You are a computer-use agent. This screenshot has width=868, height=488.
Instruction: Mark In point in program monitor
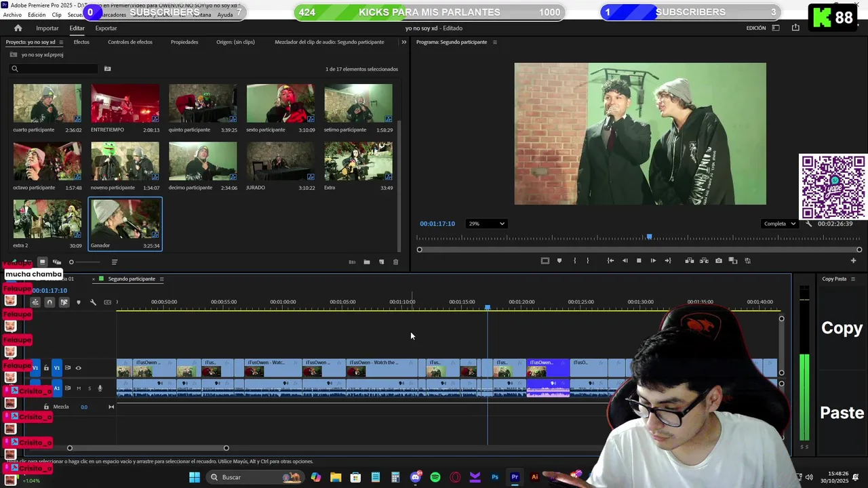[574, 261]
